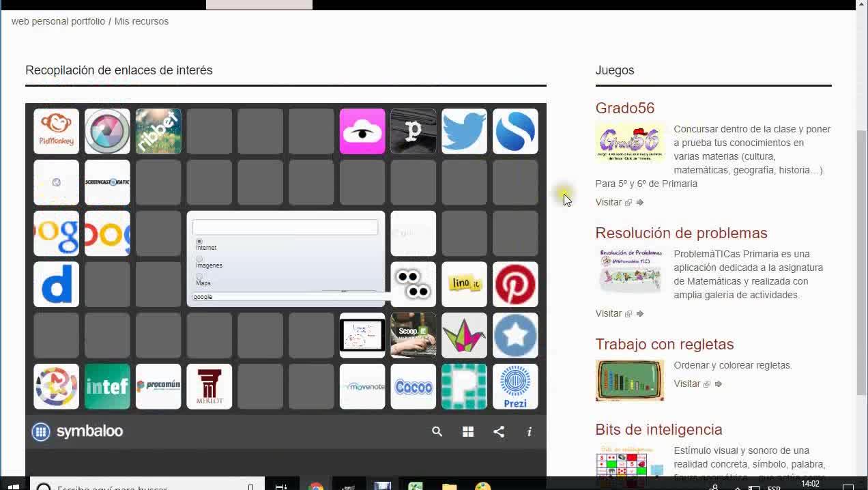Image resolution: width=868 pixels, height=490 pixels.
Task: Open the 'Resolución de problemas' heading link
Action: pyautogui.click(x=681, y=233)
